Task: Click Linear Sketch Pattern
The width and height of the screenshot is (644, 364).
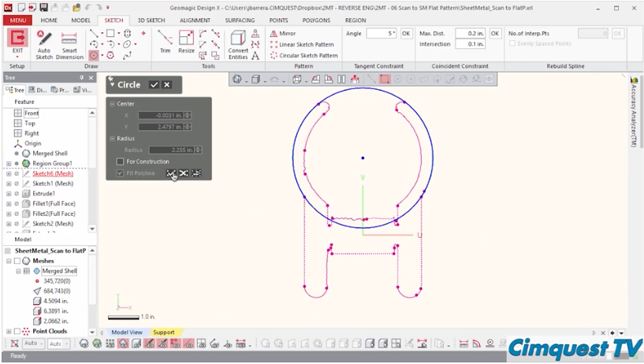Action: (x=302, y=44)
